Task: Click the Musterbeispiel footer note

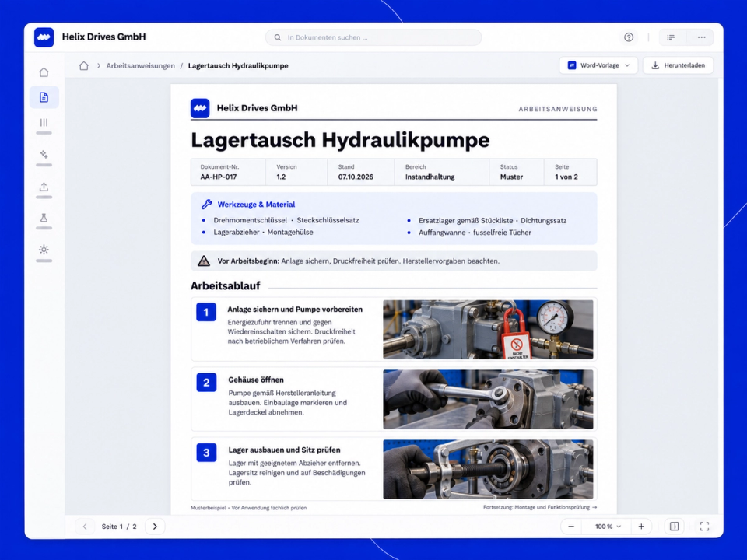Action: click(249, 508)
